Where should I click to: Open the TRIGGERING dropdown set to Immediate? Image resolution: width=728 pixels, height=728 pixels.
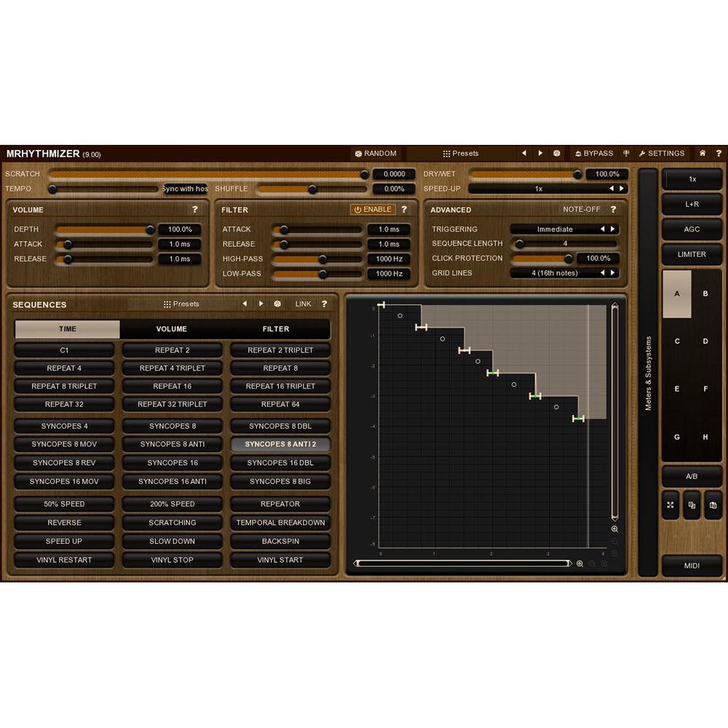(x=564, y=229)
